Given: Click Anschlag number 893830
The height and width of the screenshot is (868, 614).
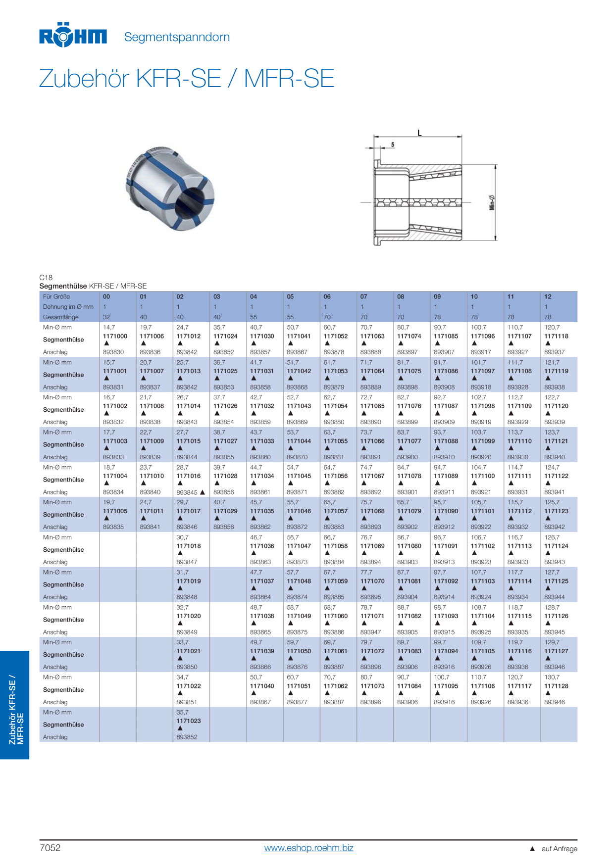Looking at the screenshot, I should pyautogui.click(x=113, y=352).
